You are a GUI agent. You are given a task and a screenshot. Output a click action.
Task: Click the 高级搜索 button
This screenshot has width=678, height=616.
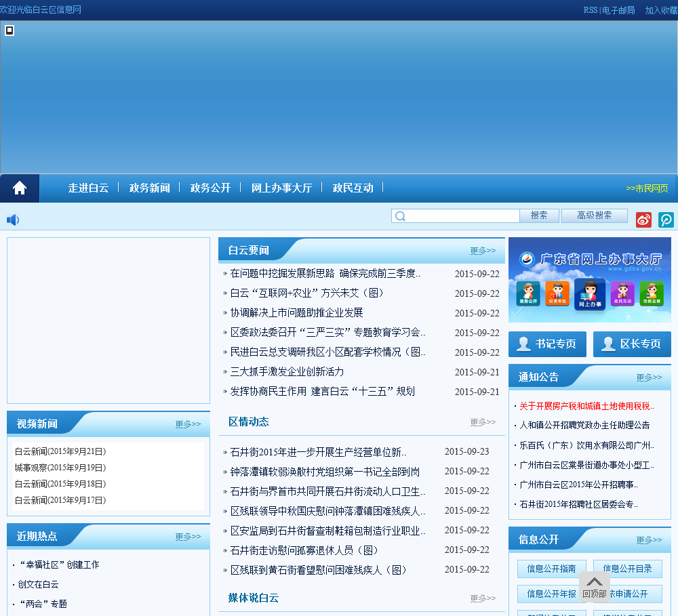595,215
